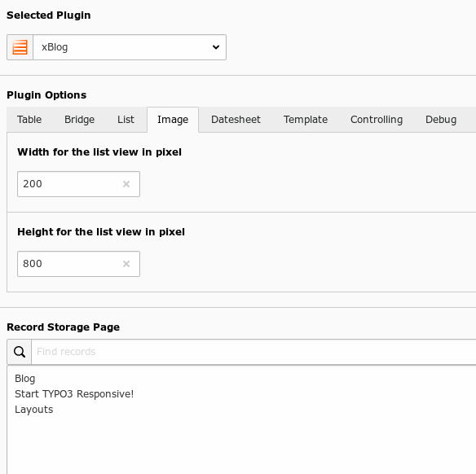
Task: Switch to the Bridge tab
Action: 79,120
